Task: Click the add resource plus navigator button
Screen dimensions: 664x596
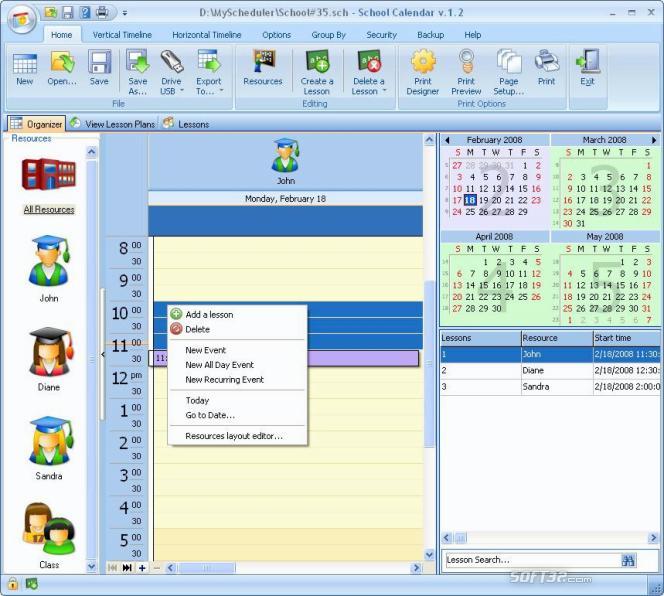Action: coord(142,568)
